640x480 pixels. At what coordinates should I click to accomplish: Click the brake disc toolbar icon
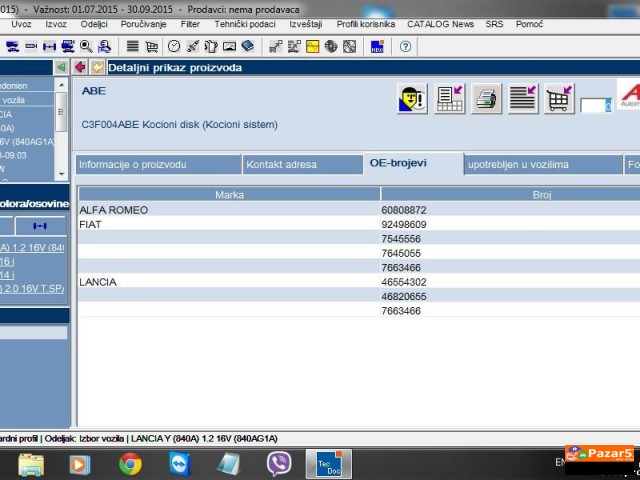[x=331, y=47]
